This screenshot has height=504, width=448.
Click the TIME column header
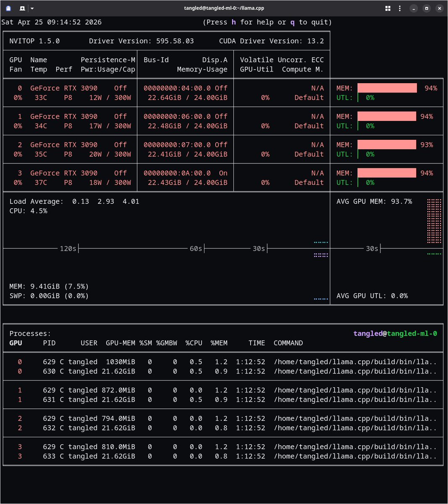(x=257, y=344)
